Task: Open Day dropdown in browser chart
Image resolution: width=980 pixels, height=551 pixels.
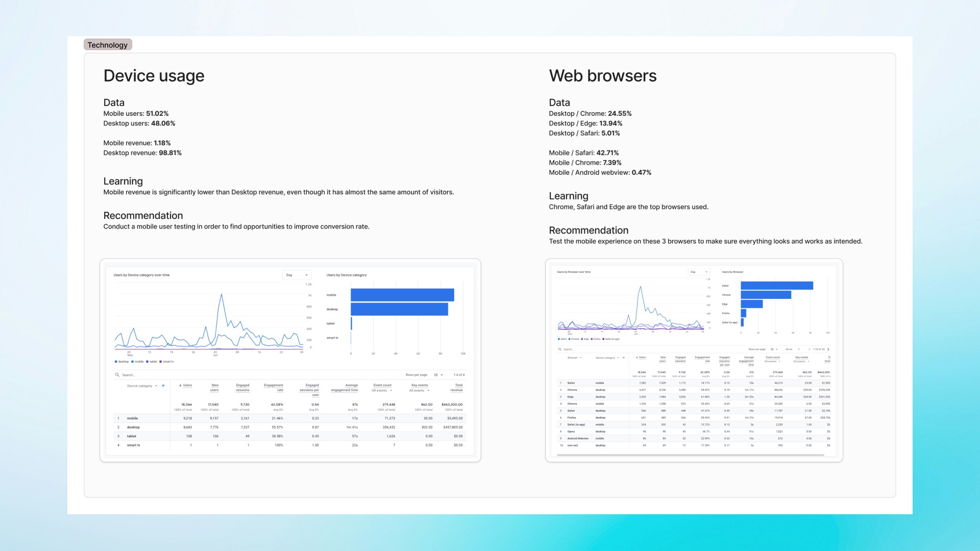Action: pyautogui.click(x=698, y=272)
